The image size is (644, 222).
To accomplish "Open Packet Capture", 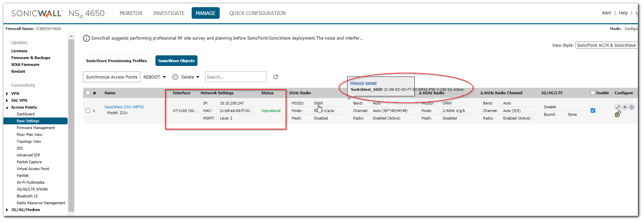I will [29, 162].
